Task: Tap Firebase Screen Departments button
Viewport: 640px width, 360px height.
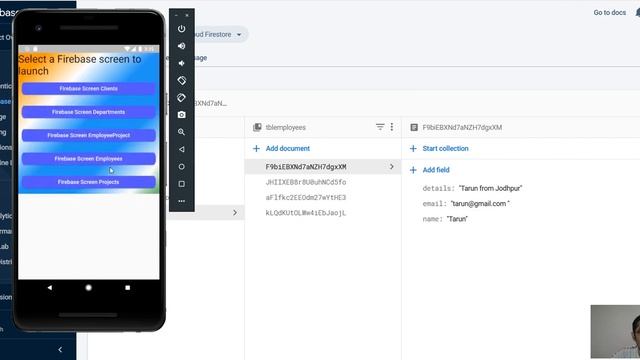Action: (x=89, y=112)
